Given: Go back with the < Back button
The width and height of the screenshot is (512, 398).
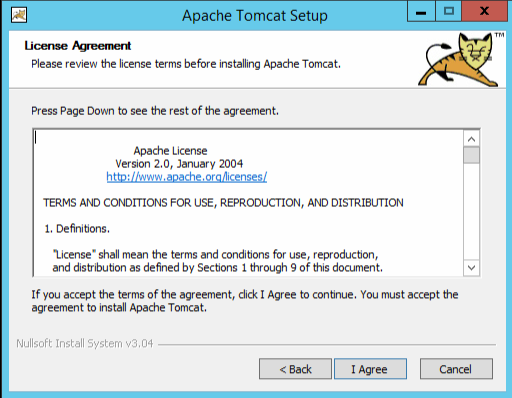Looking at the screenshot, I should [x=295, y=369].
